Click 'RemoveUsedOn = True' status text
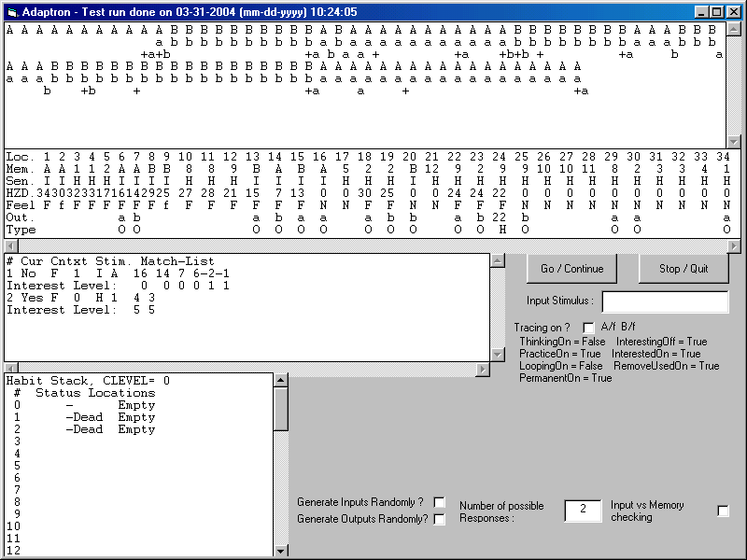This screenshot has height=560, width=747. coord(667,366)
